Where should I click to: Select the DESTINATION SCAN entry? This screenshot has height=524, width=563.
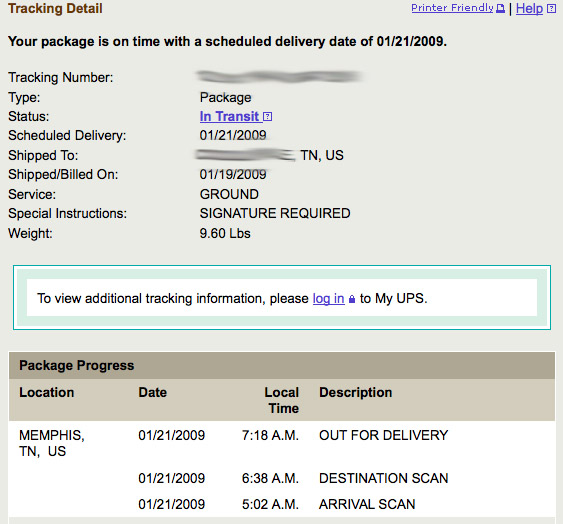[383, 478]
